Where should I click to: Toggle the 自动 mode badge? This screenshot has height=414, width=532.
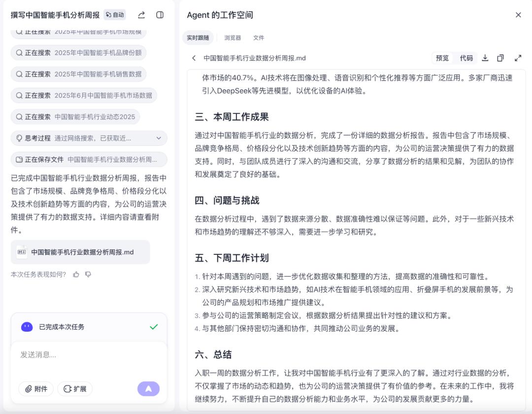[x=115, y=15]
